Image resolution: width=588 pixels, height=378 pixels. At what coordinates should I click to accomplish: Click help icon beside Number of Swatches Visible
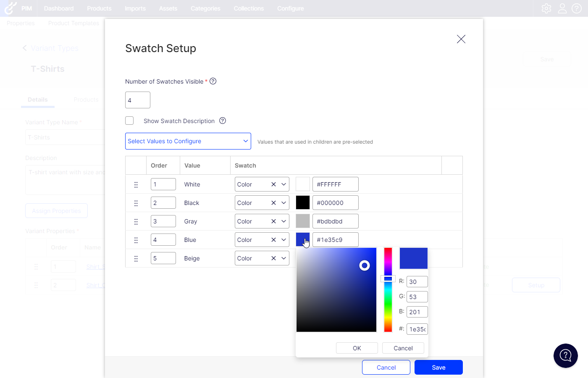[x=213, y=81]
